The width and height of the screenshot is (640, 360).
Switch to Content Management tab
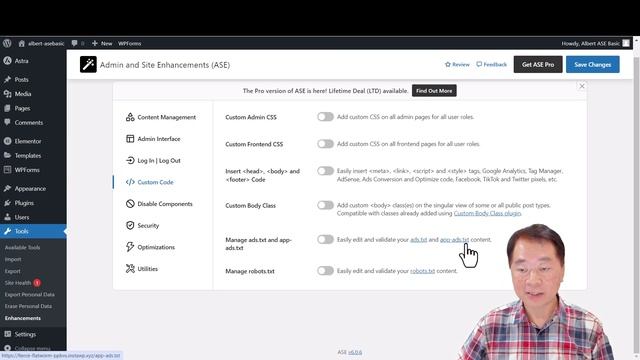click(161, 117)
